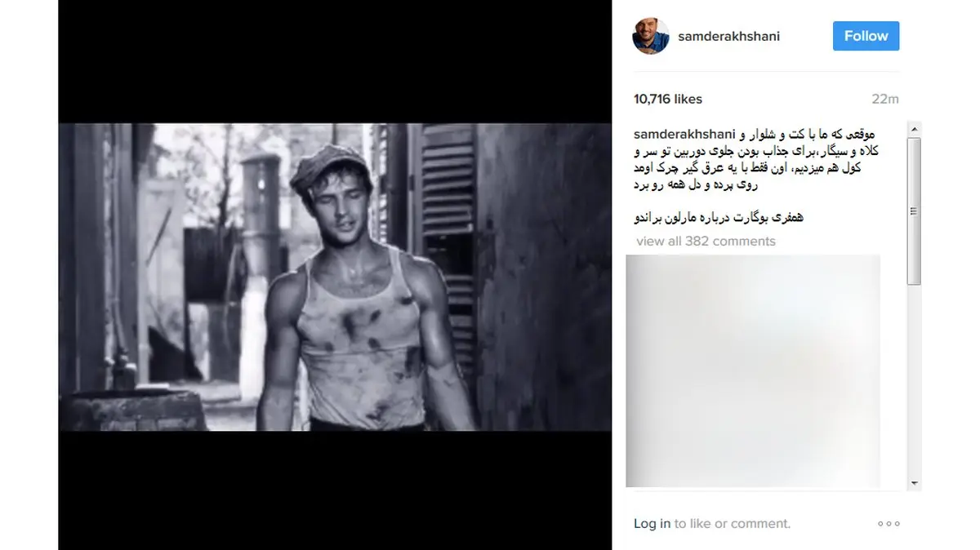Screen dimensions: 980x550
Task: Expand view all 382 comments
Action: point(706,241)
